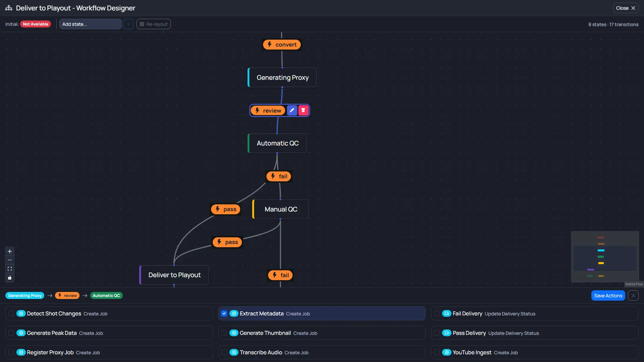Viewport: 644px width, 362px height.
Task: Delete the review transition via trash icon
Action: click(303, 110)
